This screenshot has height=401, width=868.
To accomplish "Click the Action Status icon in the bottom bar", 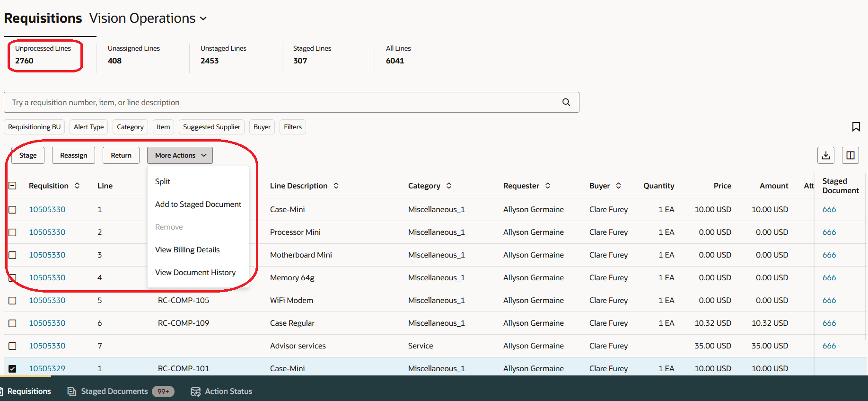I will (x=195, y=391).
